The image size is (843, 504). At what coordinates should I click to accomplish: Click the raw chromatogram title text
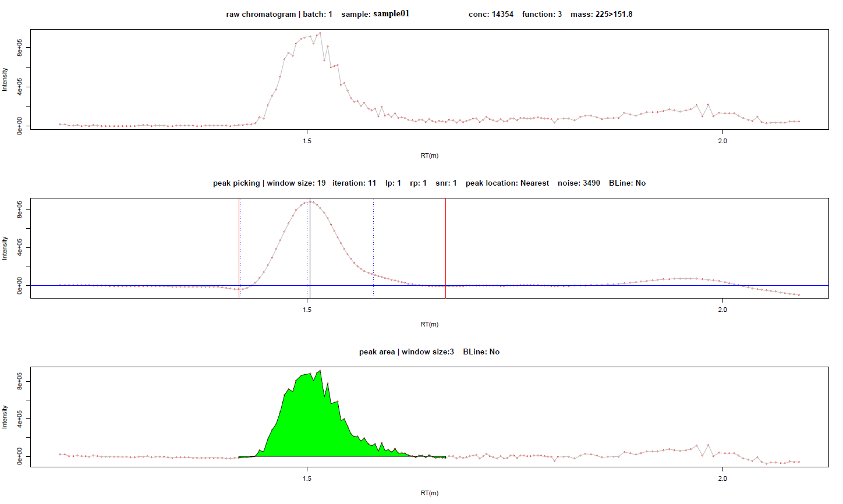click(261, 14)
